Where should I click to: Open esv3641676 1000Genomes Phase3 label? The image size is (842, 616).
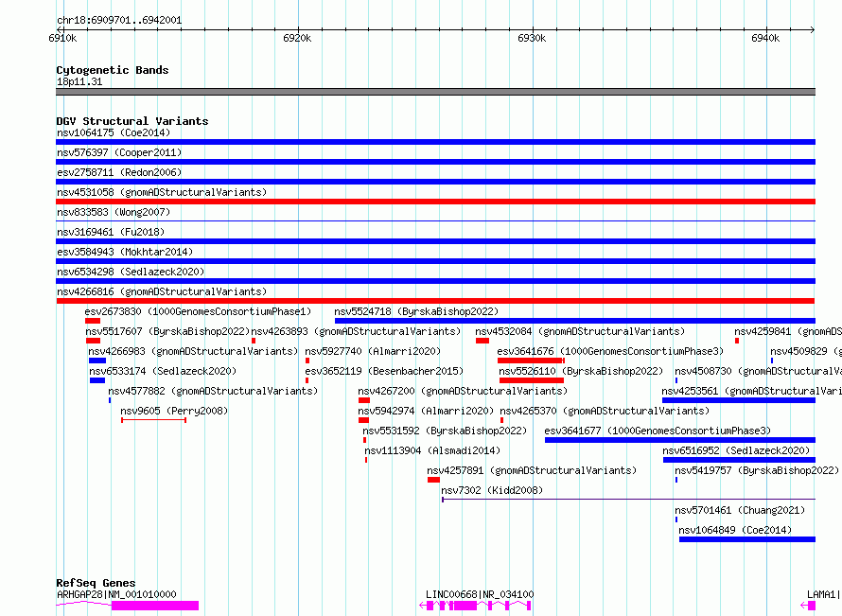610,351
